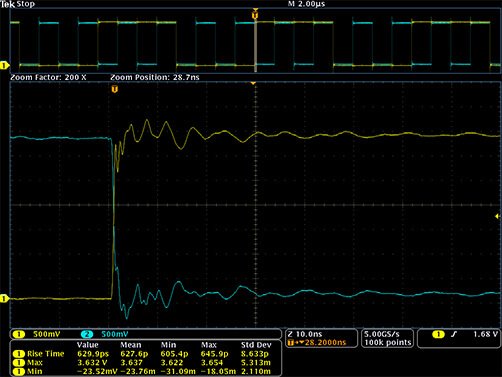
Task: Click the rising edge trigger slope symbol
Action: coord(454,334)
